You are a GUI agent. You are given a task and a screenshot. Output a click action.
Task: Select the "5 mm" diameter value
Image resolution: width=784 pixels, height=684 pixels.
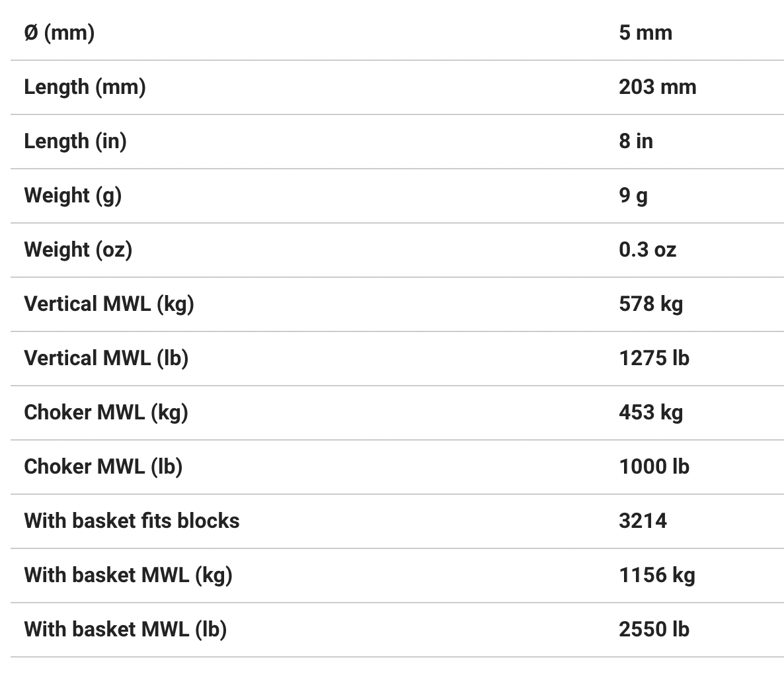point(645,32)
